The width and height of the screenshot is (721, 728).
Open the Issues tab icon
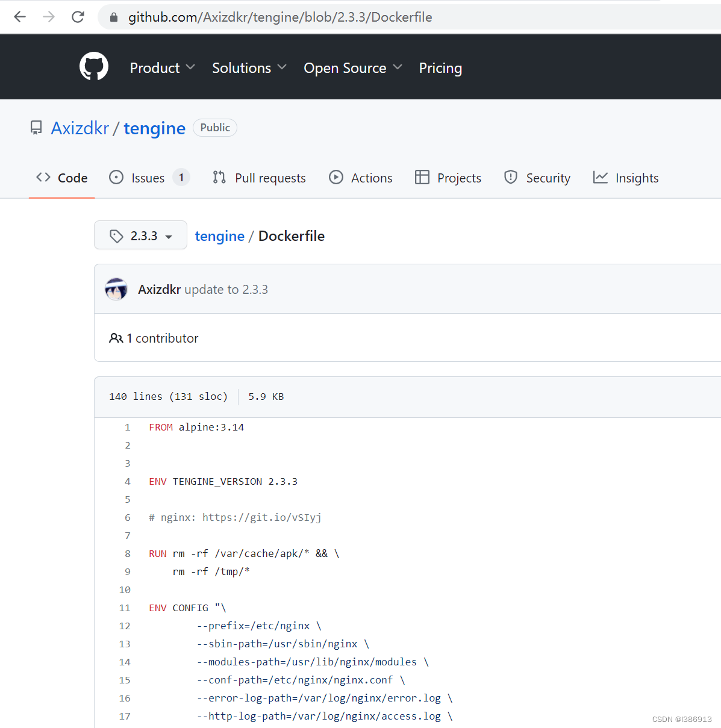click(x=116, y=178)
